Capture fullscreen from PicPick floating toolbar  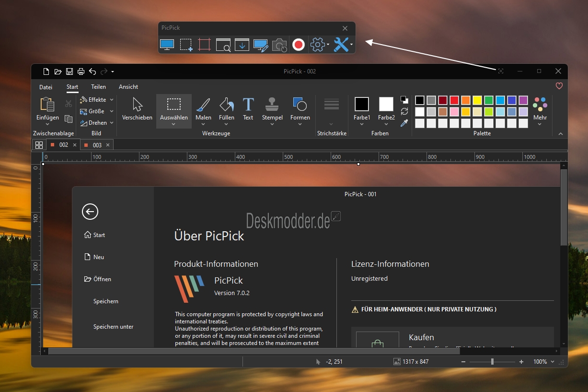pos(167,45)
